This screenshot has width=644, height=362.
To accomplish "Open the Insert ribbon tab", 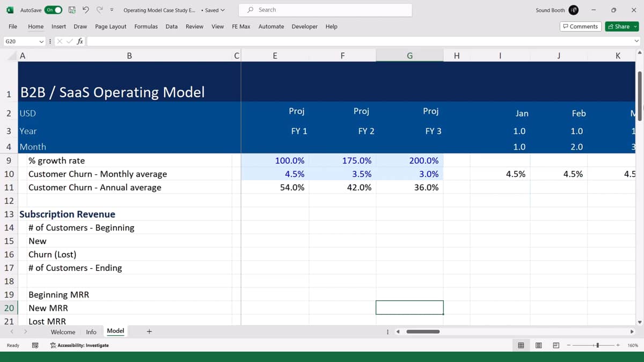I will 59,26.
